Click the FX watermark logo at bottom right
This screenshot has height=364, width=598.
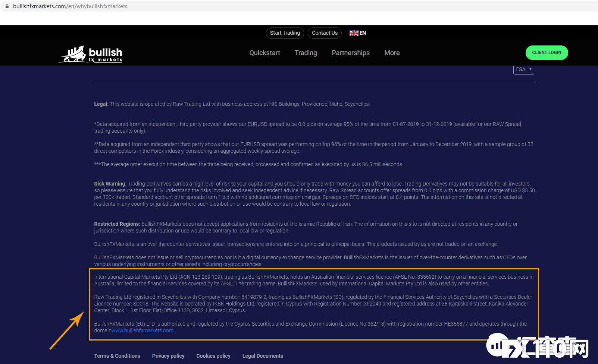537,347
